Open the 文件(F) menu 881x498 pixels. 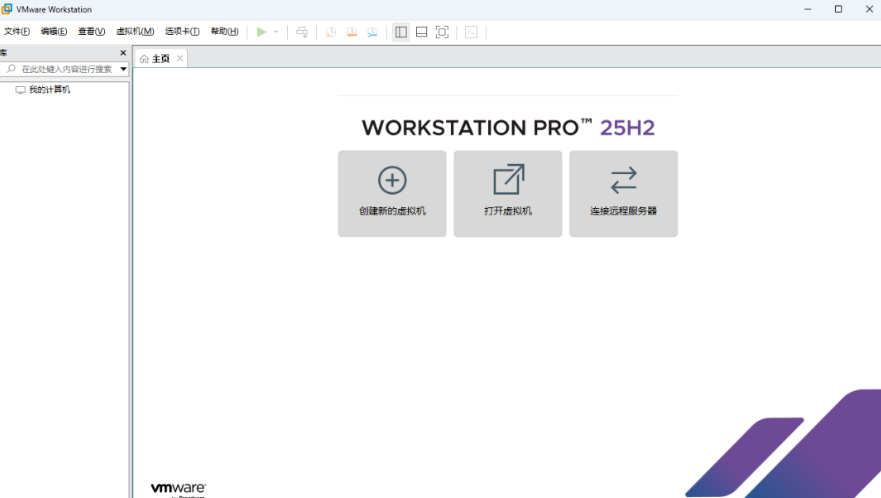(17, 32)
